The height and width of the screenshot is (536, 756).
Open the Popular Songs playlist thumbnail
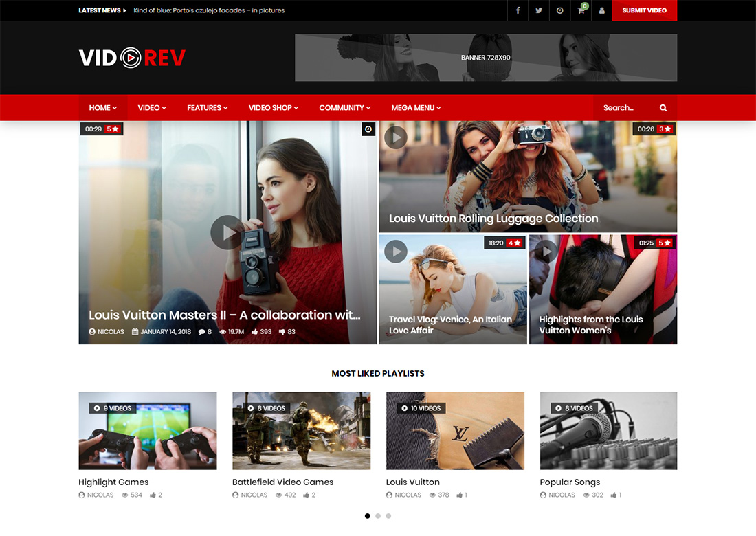click(608, 431)
